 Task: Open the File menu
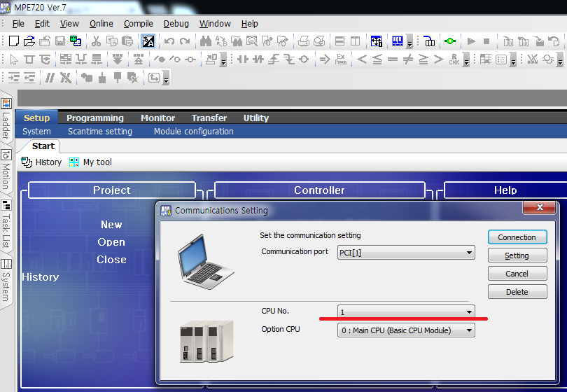click(18, 24)
